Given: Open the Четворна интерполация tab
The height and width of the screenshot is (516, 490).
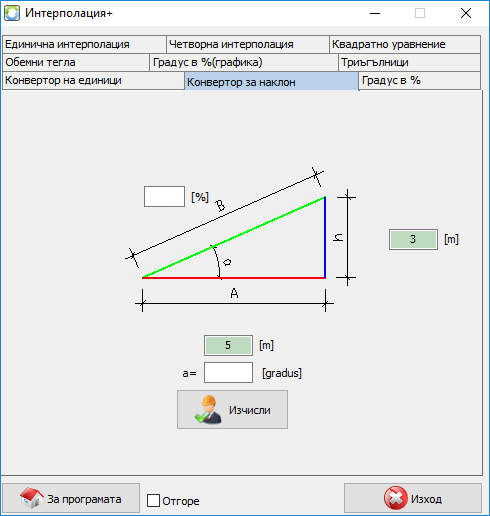Looking at the screenshot, I should pyautogui.click(x=248, y=44).
